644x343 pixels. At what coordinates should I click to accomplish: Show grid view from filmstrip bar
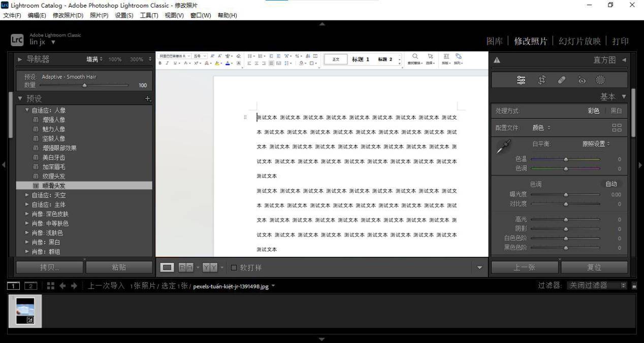pos(50,286)
